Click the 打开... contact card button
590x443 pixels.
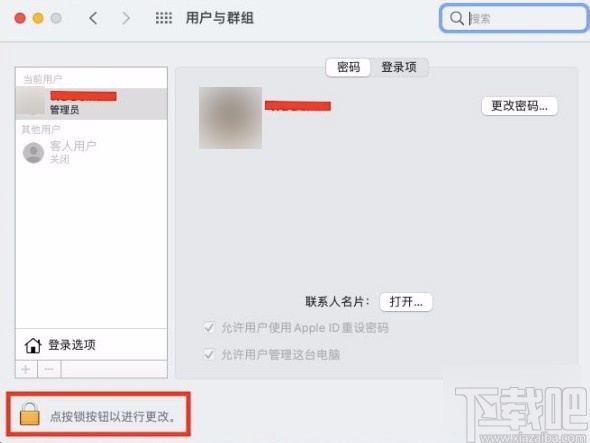tap(406, 302)
